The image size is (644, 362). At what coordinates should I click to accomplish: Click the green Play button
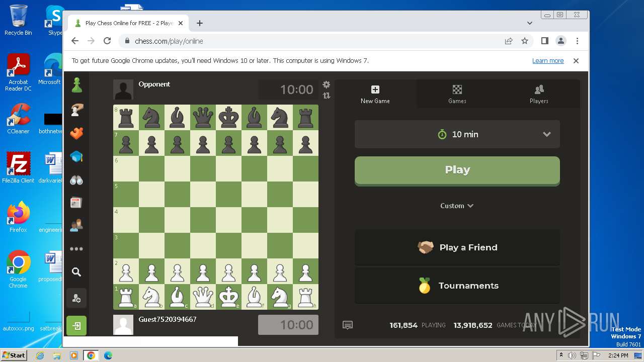pyautogui.click(x=457, y=170)
